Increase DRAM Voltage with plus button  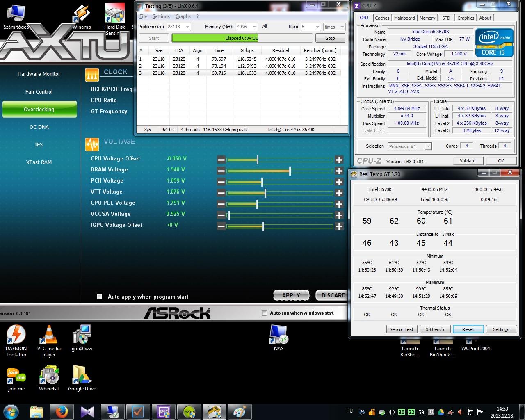[339, 171]
